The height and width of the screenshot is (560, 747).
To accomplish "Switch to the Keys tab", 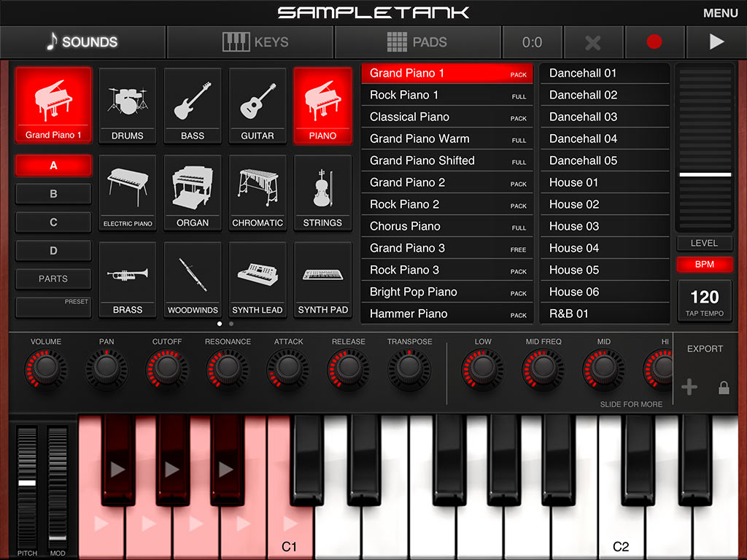I will pyautogui.click(x=250, y=42).
